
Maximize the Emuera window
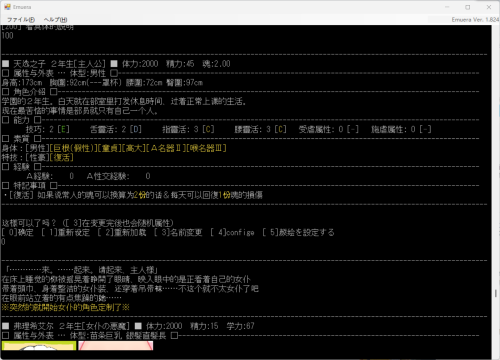(468, 7)
